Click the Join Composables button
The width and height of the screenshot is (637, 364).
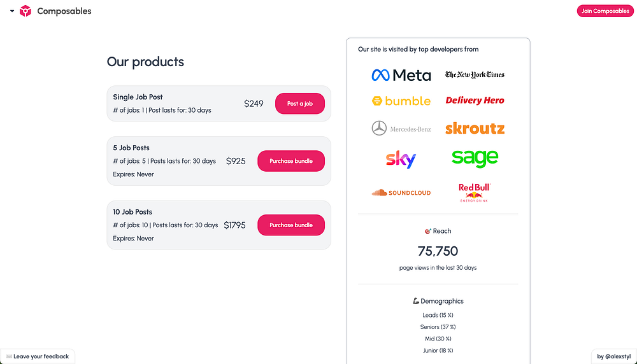(x=605, y=11)
